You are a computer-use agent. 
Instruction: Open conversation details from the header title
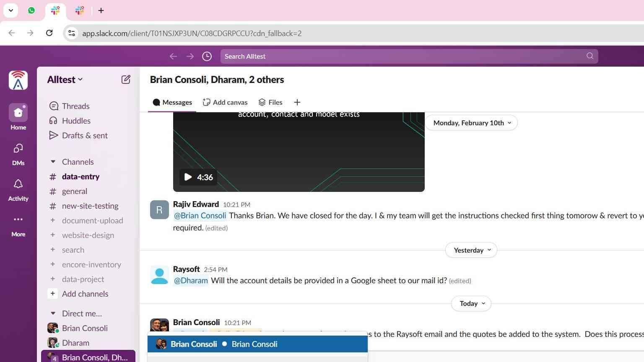217,80
